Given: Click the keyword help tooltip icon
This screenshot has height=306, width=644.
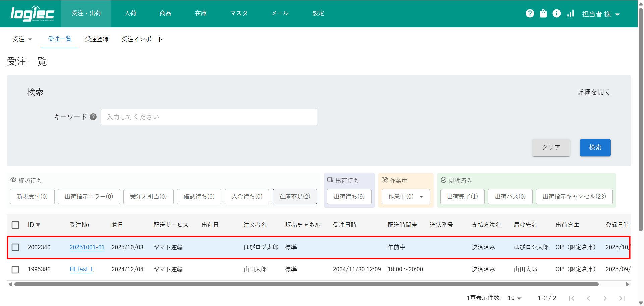Looking at the screenshot, I should point(93,117).
